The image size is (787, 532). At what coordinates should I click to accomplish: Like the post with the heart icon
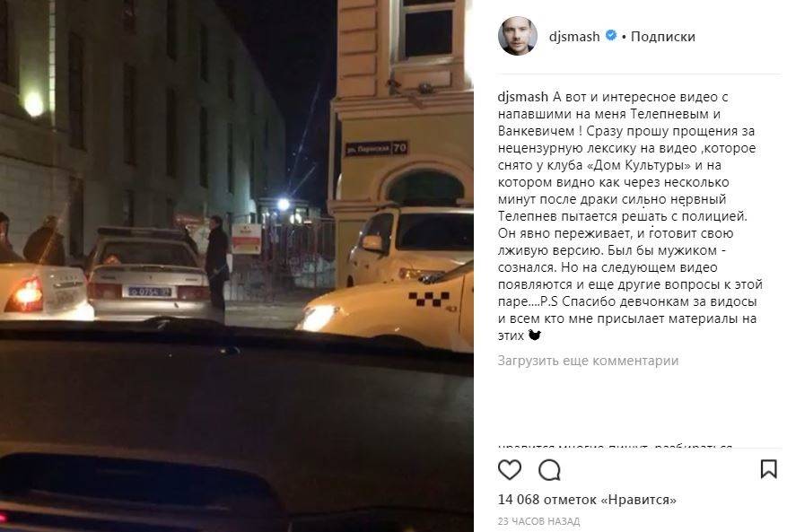[510, 470]
